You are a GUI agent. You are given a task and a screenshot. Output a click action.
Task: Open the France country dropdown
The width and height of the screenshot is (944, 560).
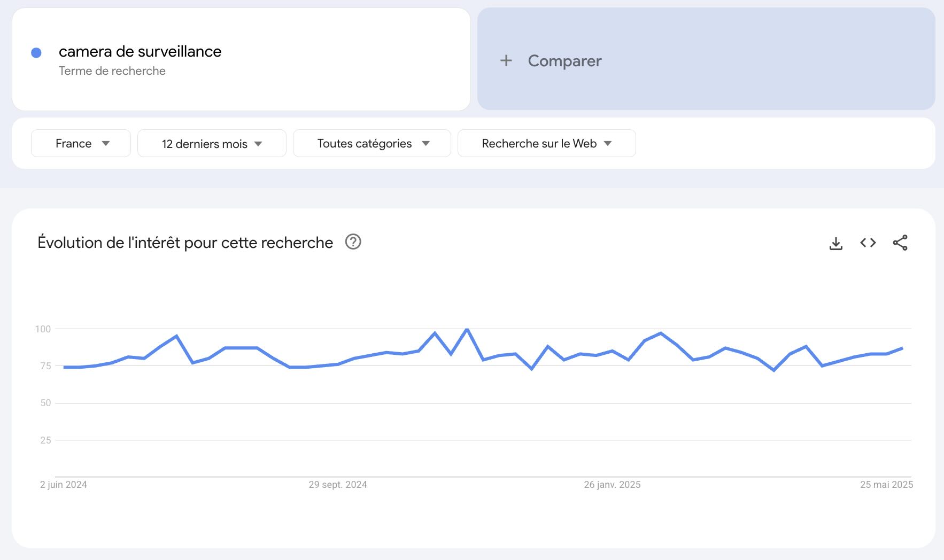coord(81,143)
